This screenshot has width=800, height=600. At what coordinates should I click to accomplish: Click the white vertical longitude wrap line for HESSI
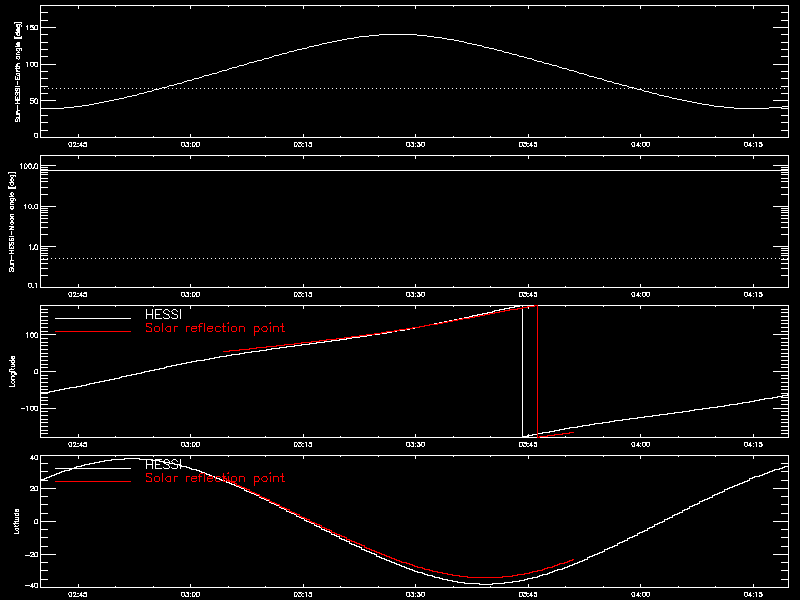click(x=522, y=371)
